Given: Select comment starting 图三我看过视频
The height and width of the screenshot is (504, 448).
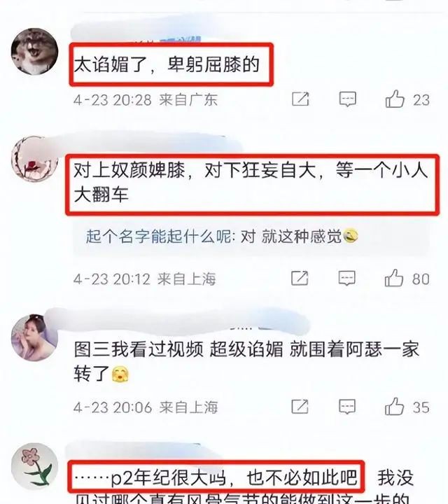Looking at the screenshot, I should click(x=246, y=362).
